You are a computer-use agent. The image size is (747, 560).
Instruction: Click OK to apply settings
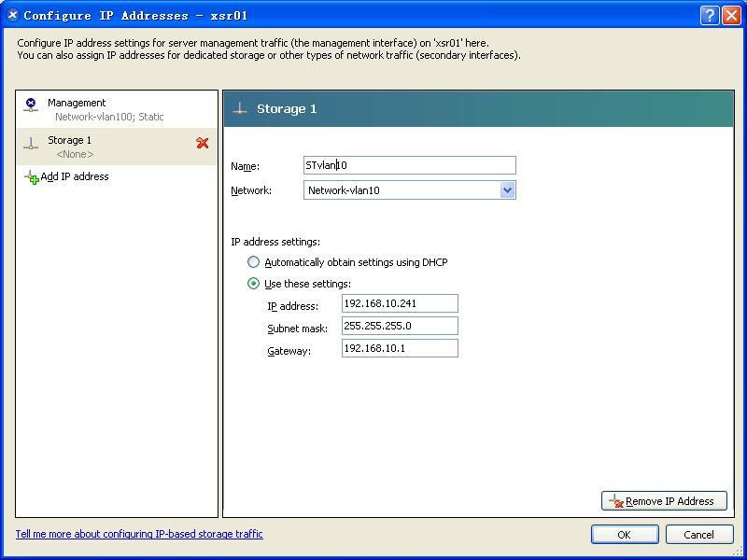625,534
